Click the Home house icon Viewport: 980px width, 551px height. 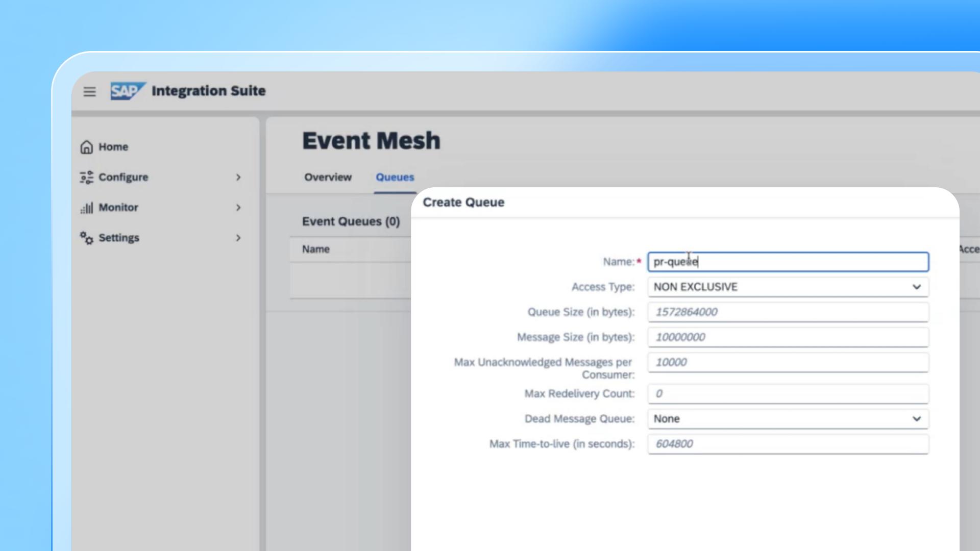87,147
